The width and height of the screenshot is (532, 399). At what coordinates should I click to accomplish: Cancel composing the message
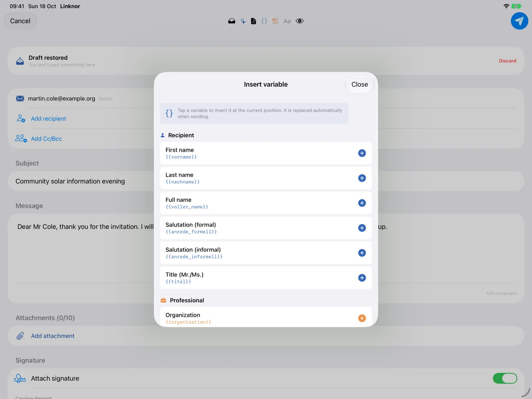point(20,21)
